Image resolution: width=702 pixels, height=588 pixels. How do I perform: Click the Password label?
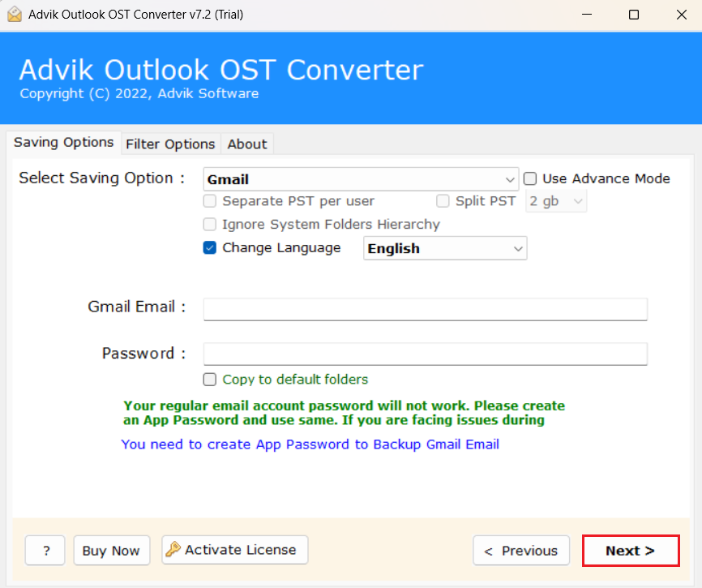[143, 354]
